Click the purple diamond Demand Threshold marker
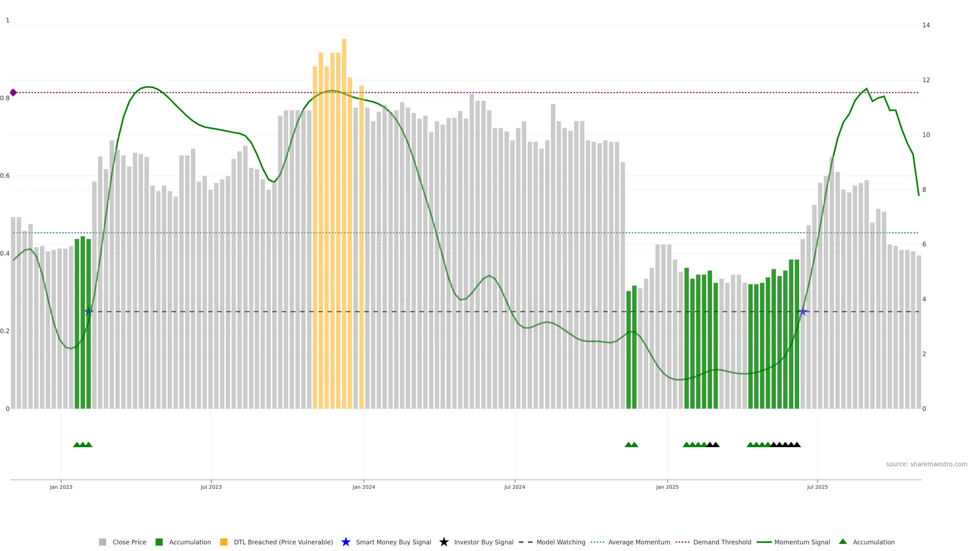This screenshot has height=551, width=980. [x=13, y=92]
